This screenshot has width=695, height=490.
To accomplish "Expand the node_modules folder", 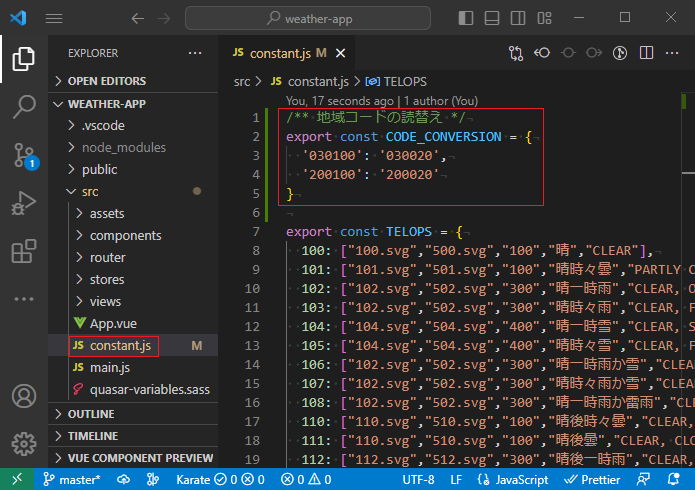I will pos(133,148).
